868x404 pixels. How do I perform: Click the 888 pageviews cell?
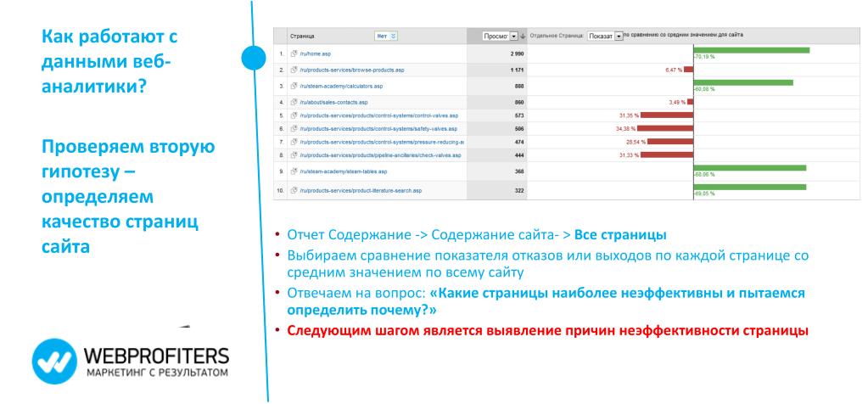click(x=519, y=87)
